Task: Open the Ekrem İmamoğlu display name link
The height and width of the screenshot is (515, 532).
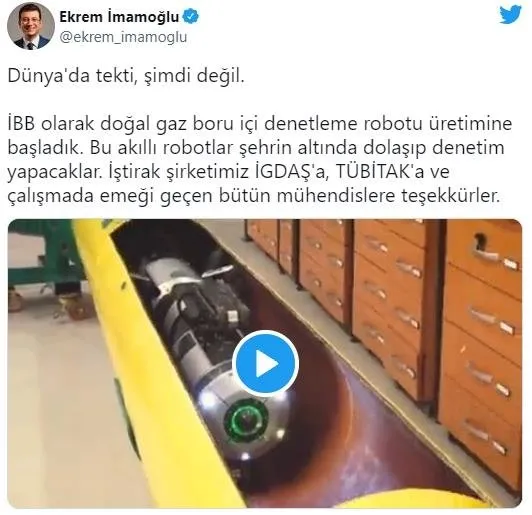Action: pyautogui.click(x=119, y=16)
